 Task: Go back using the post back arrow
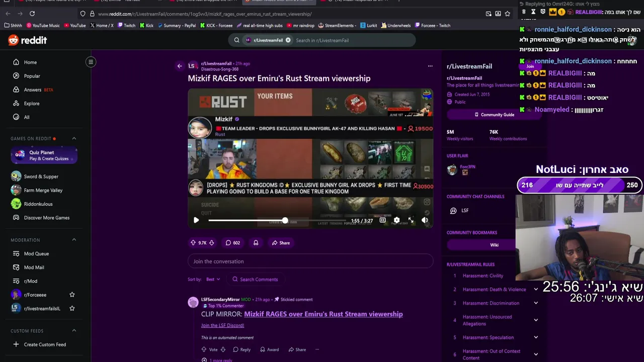(180, 66)
